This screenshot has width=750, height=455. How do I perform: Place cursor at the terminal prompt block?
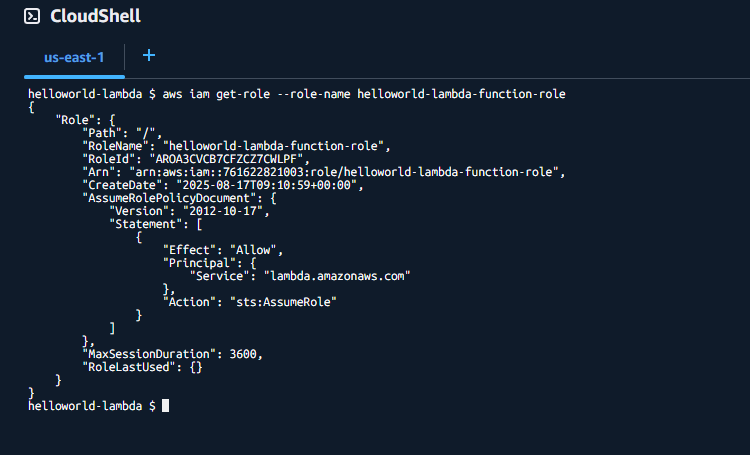(165, 406)
